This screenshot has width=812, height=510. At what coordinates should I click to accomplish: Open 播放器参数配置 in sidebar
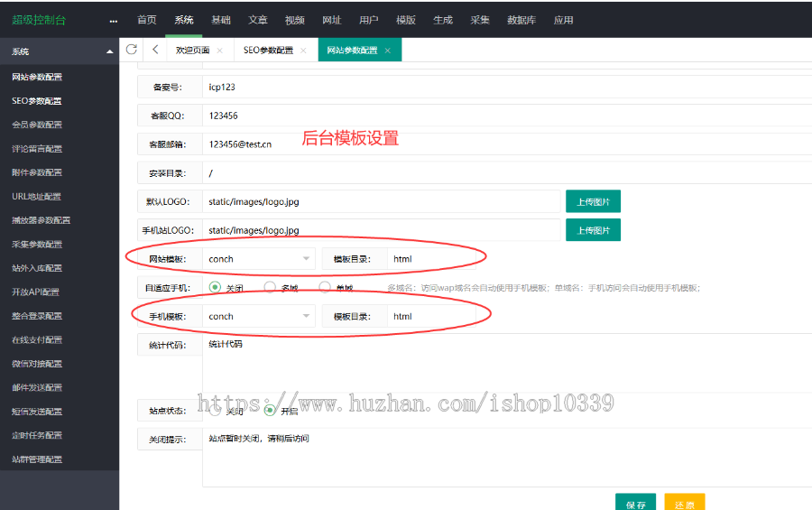(x=41, y=220)
